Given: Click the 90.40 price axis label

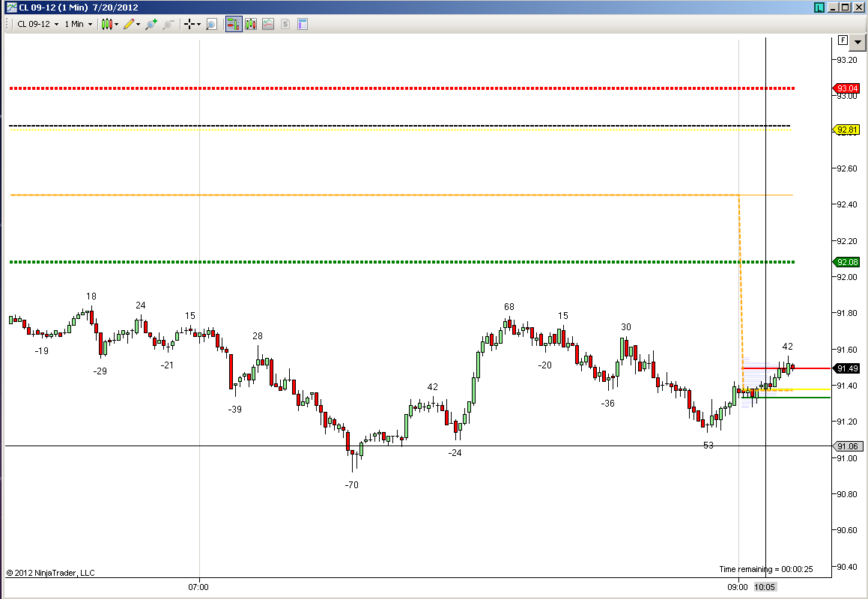Looking at the screenshot, I should point(847,567).
